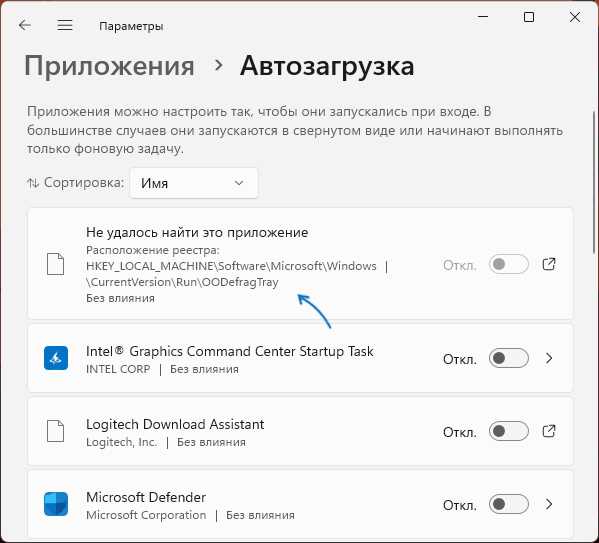Image resolution: width=599 pixels, height=543 pixels.
Task: Click the 'Logitech, Inc.' publisher text
Action: pos(121,442)
